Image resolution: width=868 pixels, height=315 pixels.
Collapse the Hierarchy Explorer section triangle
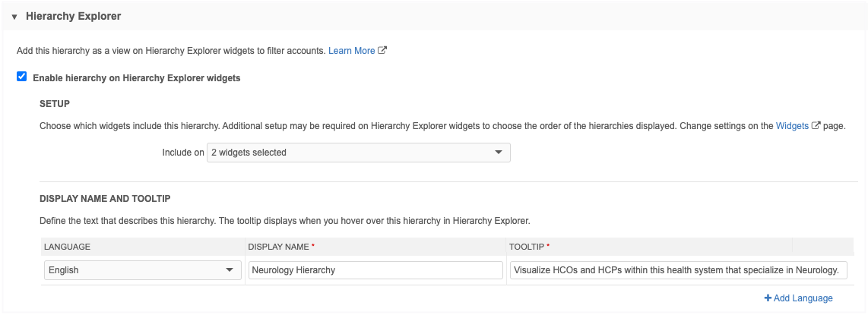pyautogui.click(x=14, y=17)
